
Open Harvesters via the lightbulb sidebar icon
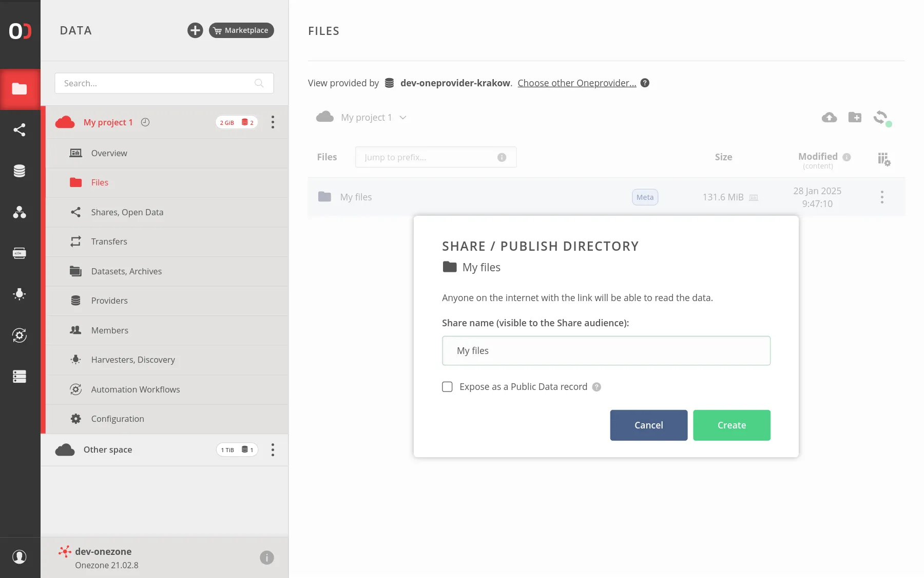(x=20, y=294)
